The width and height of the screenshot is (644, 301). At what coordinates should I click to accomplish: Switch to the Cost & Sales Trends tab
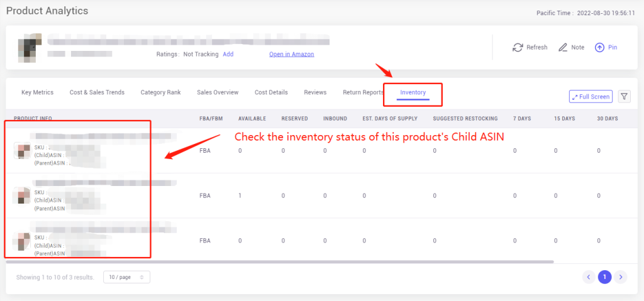click(x=97, y=92)
